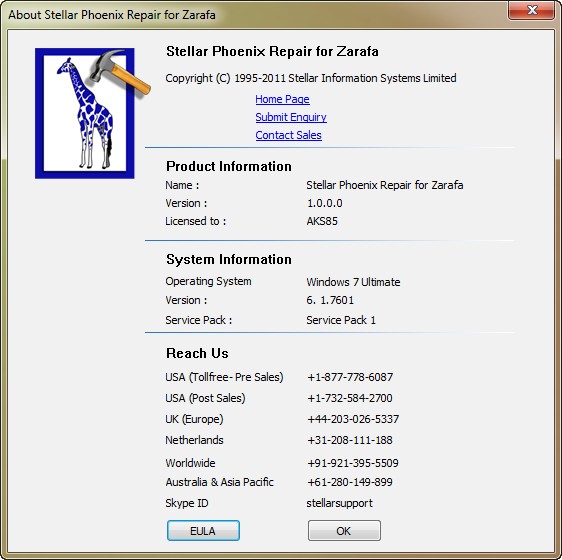Click the 'Skype ID' label
The width and height of the screenshot is (562, 560).
(187, 503)
